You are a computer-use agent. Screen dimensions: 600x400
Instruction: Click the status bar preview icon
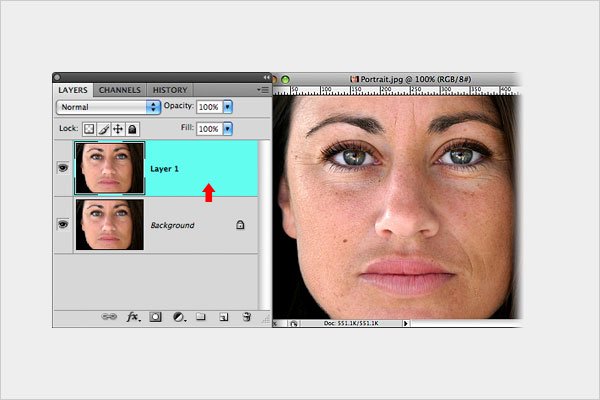tap(293, 323)
